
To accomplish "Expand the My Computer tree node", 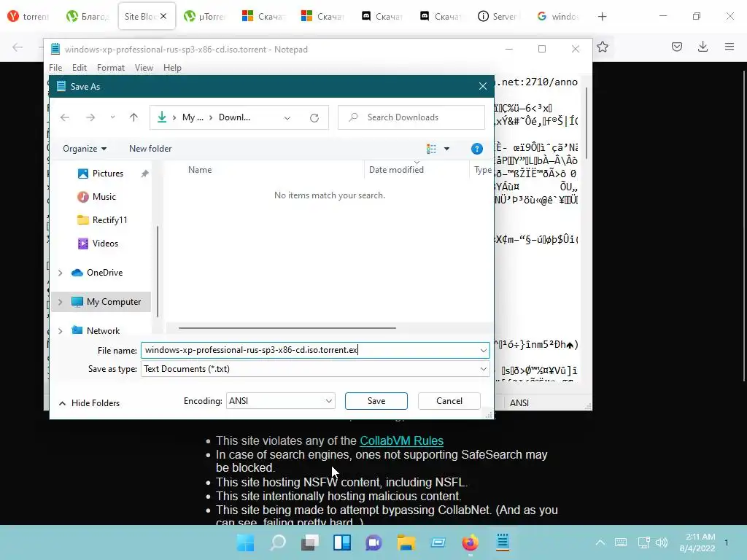I will coord(60,302).
